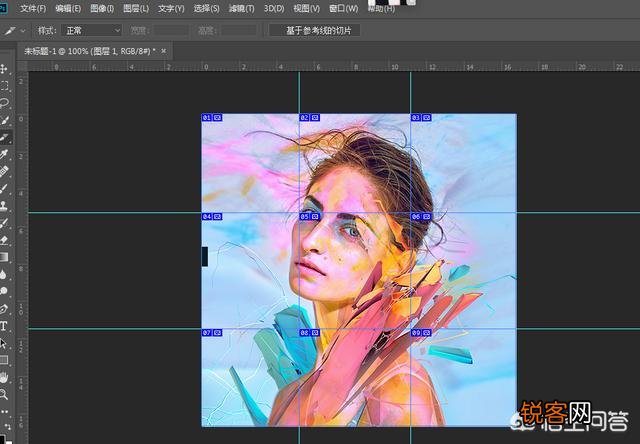This screenshot has height=444, width=640.
Task: Select the Move tool
Action: click(4, 69)
